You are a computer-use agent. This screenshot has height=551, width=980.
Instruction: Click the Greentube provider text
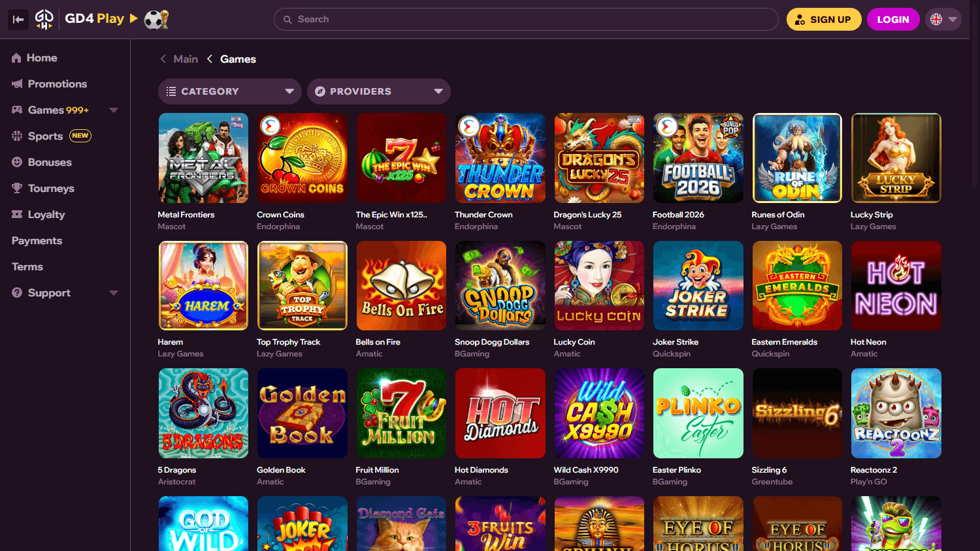click(772, 482)
